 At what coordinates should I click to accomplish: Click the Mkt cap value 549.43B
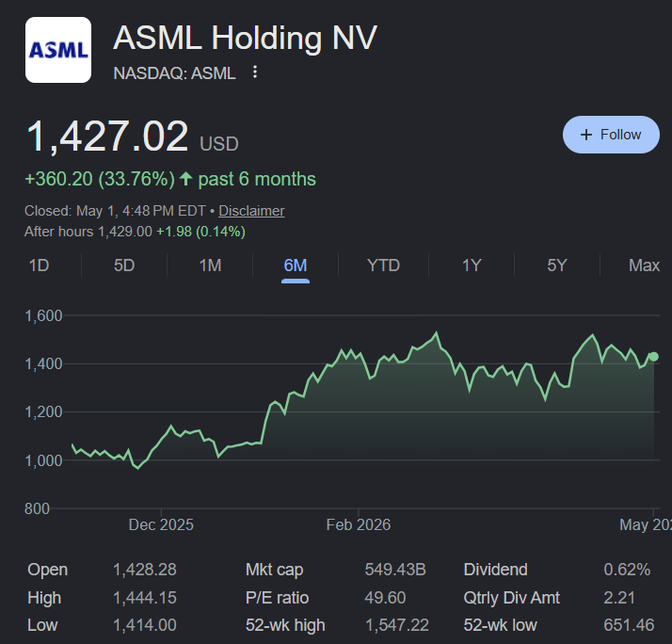point(395,570)
